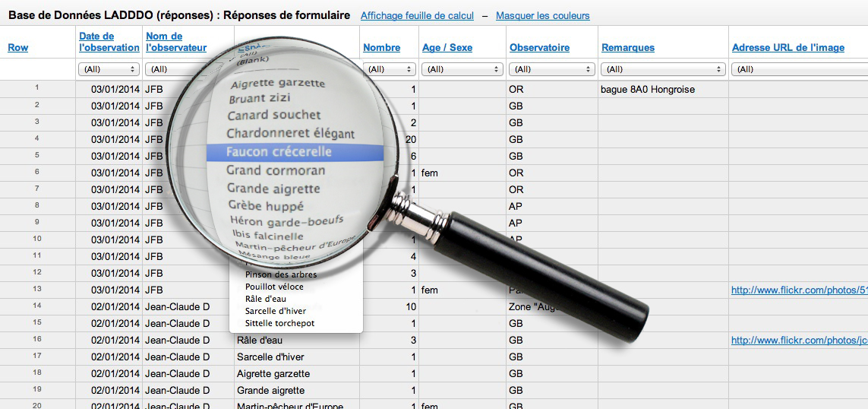Sort by Date de l'observation header
The height and width of the screenshot is (409, 868).
coord(109,42)
